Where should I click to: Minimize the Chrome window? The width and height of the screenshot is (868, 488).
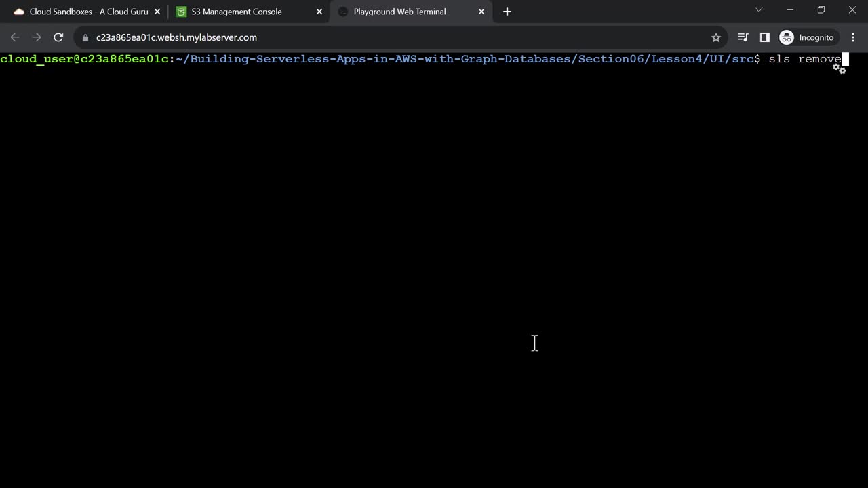coord(790,10)
